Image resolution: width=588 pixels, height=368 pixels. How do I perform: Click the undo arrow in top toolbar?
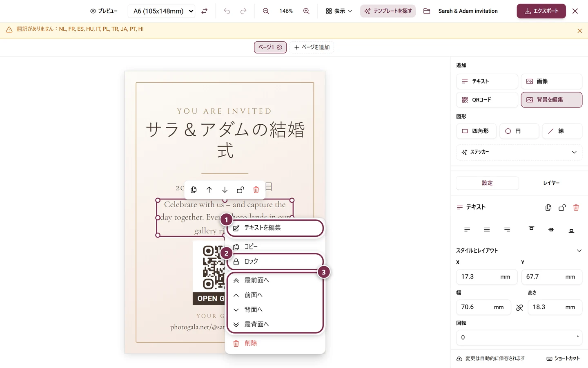pyautogui.click(x=227, y=11)
